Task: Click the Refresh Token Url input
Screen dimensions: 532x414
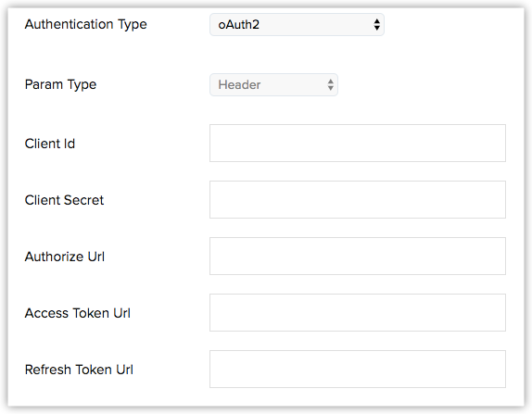Action: click(358, 369)
